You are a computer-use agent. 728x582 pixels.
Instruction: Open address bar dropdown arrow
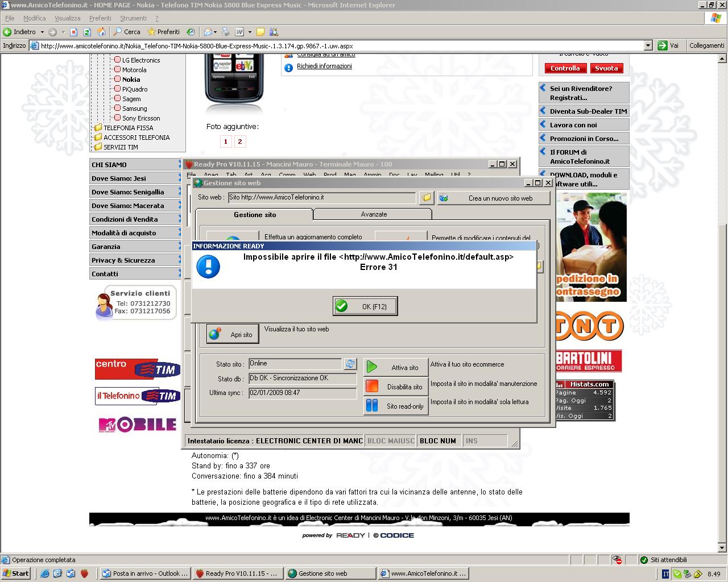point(648,45)
